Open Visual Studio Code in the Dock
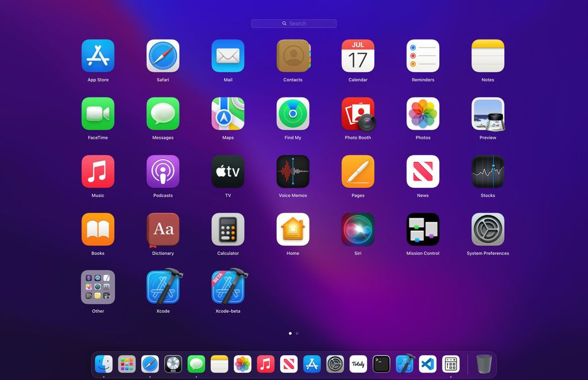Image resolution: width=588 pixels, height=380 pixels. [x=428, y=364]
